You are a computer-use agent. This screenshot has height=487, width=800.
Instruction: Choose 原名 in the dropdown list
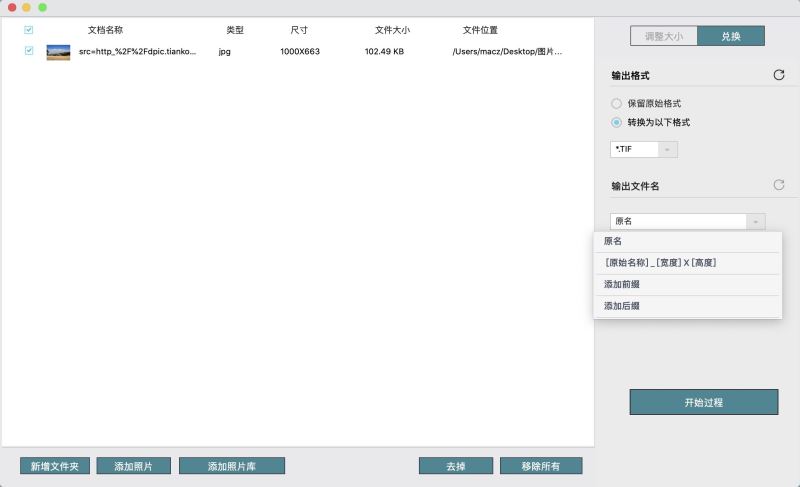687,241
